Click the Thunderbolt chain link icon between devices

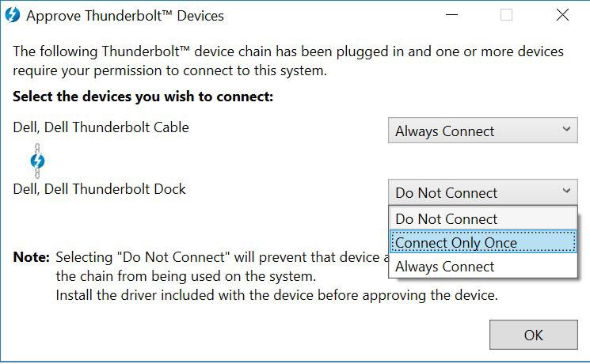click(x=37, y=161)
